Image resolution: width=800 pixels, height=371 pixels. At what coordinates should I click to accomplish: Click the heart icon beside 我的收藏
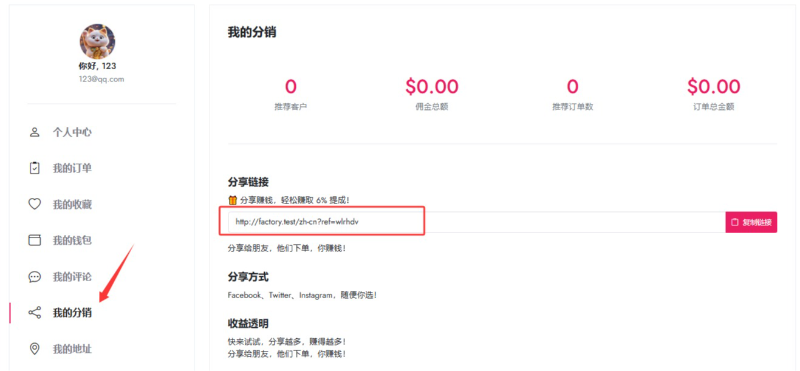tap(34, 204)
